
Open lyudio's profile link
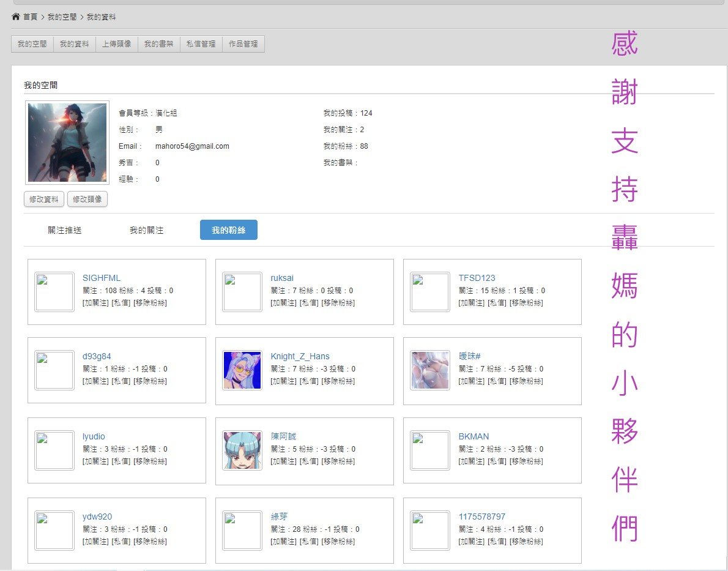[94, 436]
